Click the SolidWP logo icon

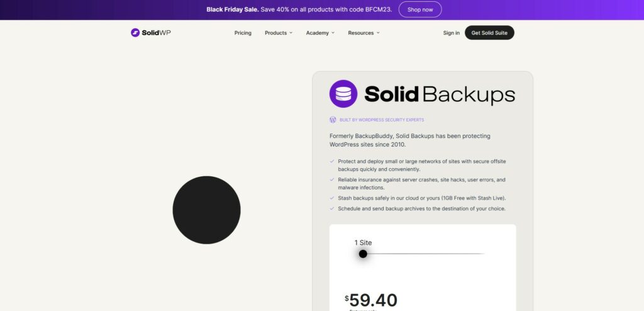(135, 33)
